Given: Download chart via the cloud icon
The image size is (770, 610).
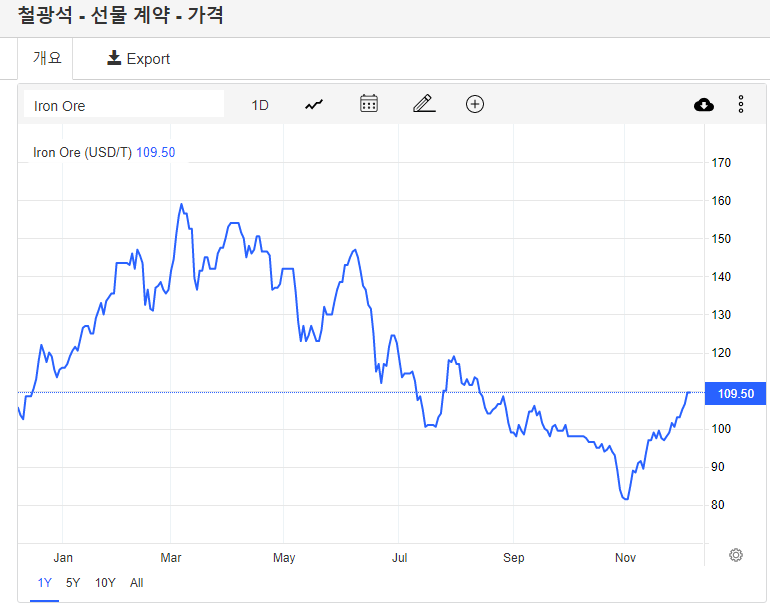Looking at the screenshot, I should point(704,105).
